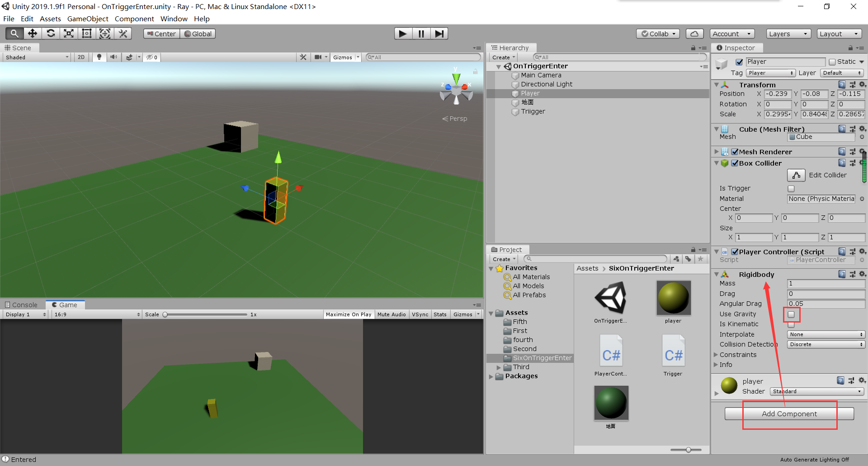Image resolution: width=868 pixels, height=466 pixels.
Task: Click the Add Component button
Action: click(x=789, y=414)
